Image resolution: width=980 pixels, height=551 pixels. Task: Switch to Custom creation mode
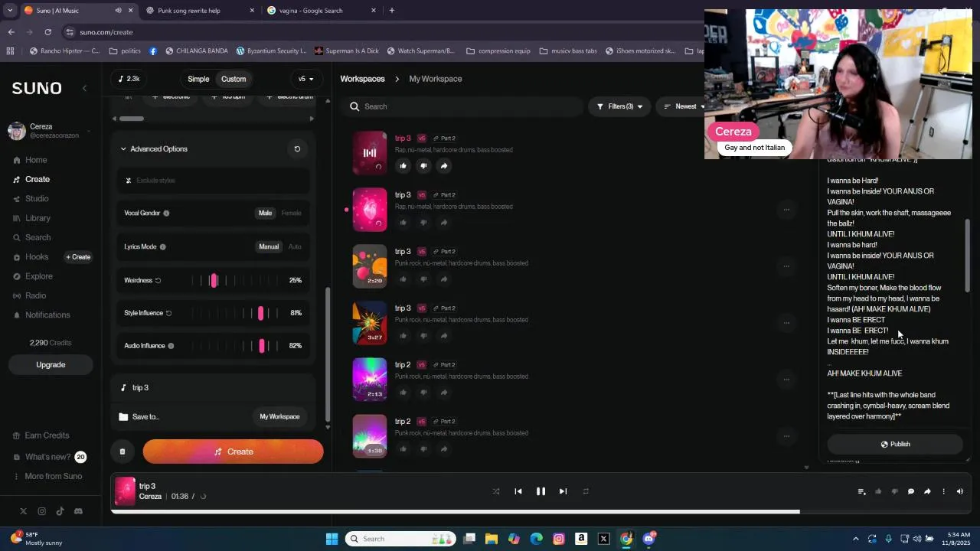(234, 79)
